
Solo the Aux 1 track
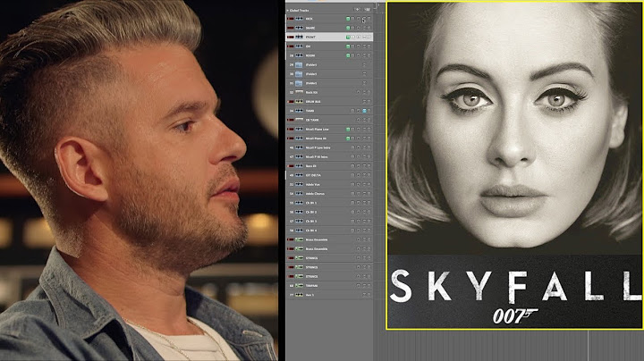coord(369,295)
